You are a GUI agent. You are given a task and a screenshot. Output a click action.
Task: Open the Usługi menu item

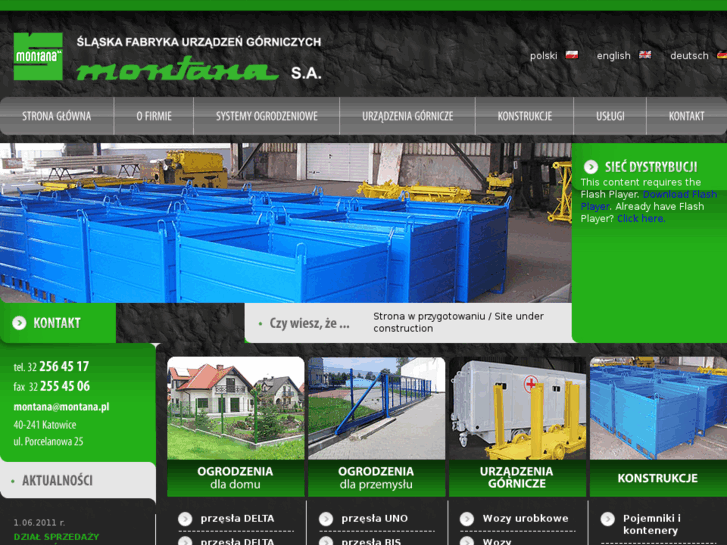[610, 116]
